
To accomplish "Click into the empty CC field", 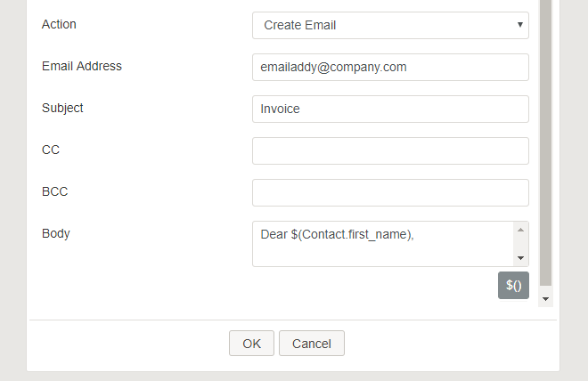I will (390, 151).
